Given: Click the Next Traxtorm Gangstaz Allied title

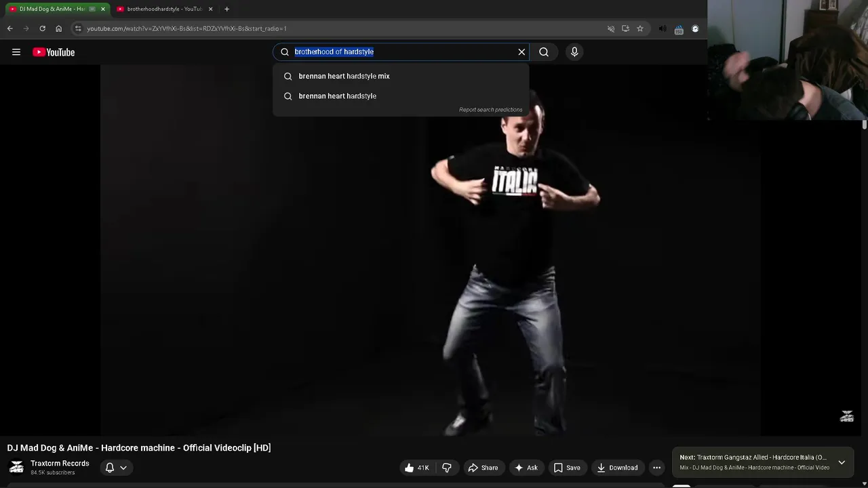Looking at the screenshot, I should [762, 457].
